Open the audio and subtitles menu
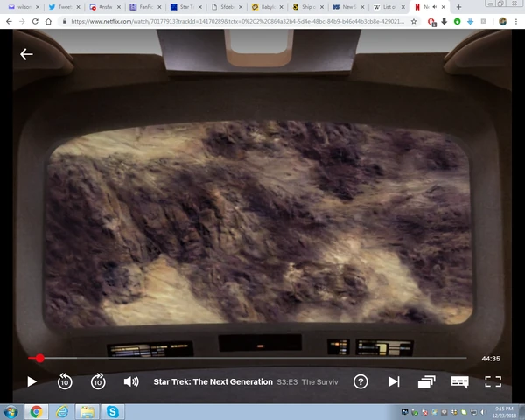Viewport: 525px width, 420px height. click(459, 381)
